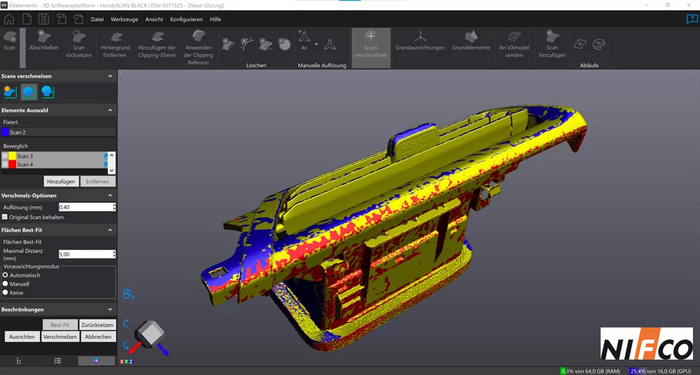700x375 pixels.
Task: Select Keine pre-alignment radio button
Action: pyautogui.click(x=5, y=293)
